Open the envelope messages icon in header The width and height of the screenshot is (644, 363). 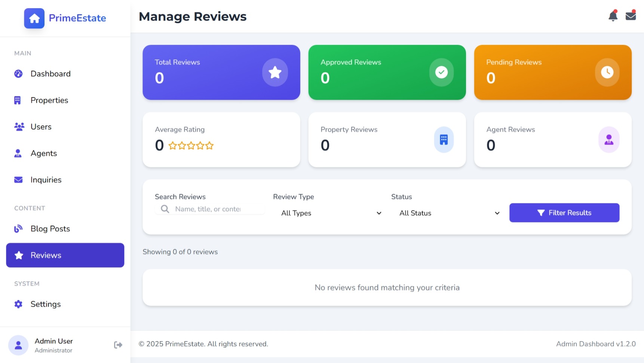coord(631,16)
